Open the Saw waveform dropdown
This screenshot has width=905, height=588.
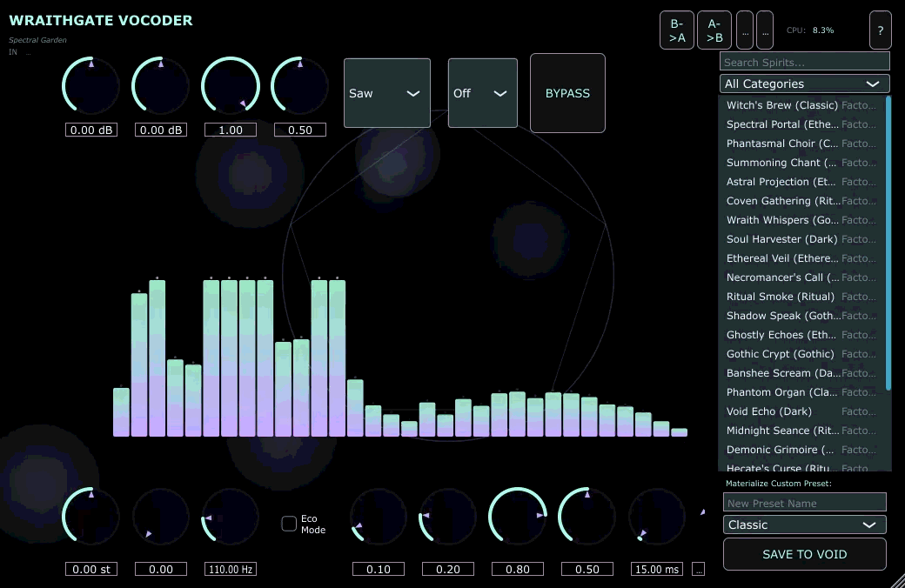386,93
